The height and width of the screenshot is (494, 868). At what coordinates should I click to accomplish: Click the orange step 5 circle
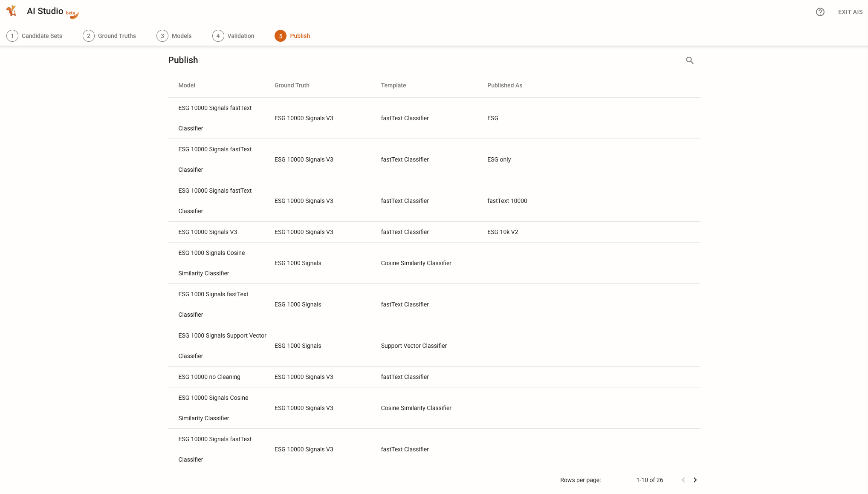pos(280,36)
